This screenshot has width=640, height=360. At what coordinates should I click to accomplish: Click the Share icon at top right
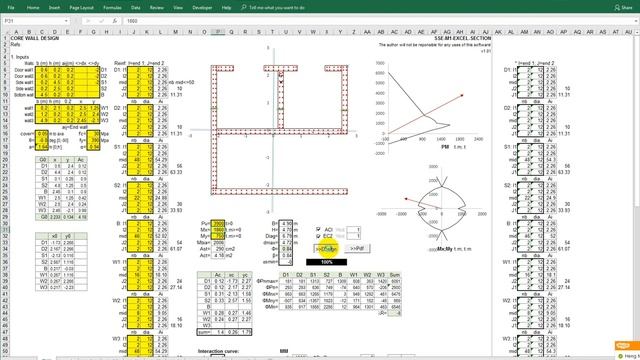pos(617,7)
